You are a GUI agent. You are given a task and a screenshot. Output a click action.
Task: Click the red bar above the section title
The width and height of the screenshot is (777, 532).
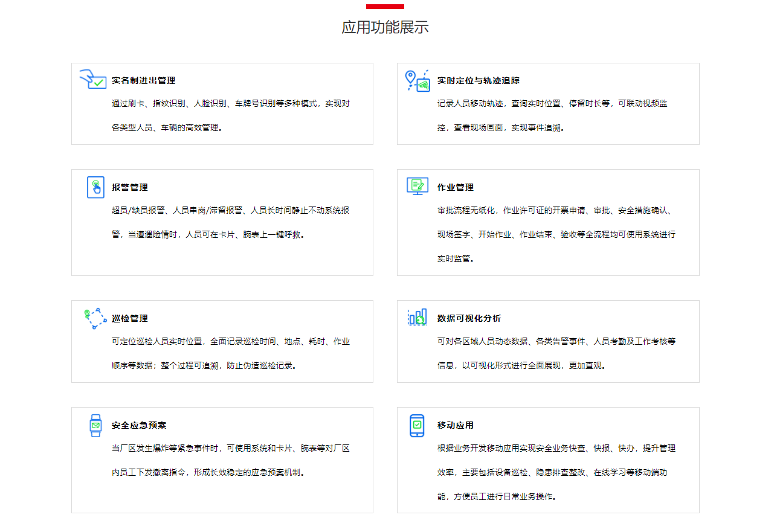(385, 7)
